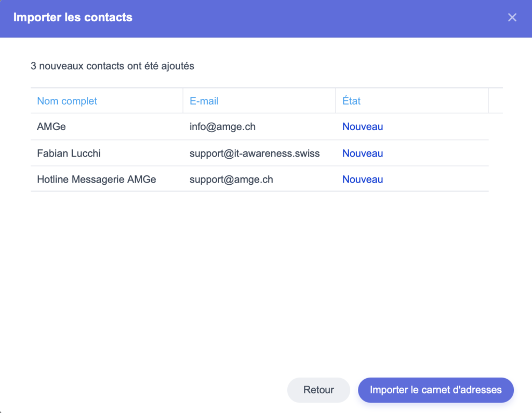This screenshot has height=413, width=532.
Task: Click Nouveau status for Hotline Messagerie AMGe
Action: pos(363,179)
